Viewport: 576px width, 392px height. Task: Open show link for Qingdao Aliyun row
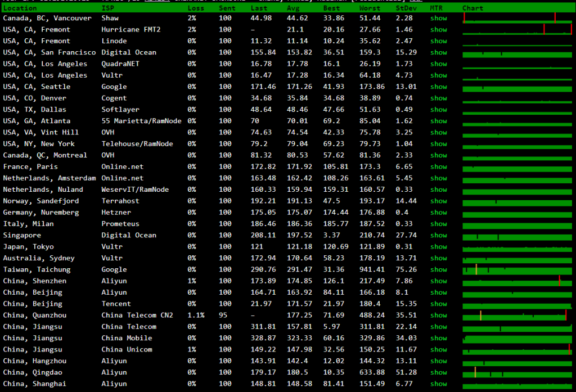(x=439, y=372)
